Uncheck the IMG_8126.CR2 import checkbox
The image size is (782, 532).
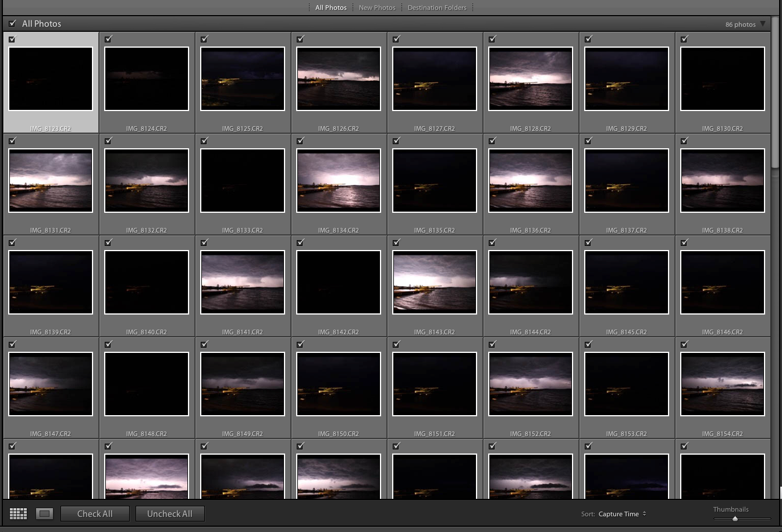click(x=300, y=39)
